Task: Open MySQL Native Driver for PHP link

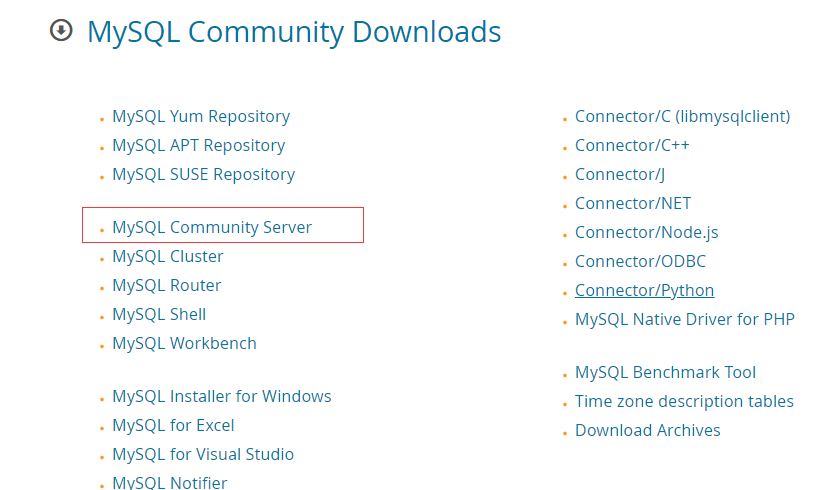Action: pyautogui.click(x=685, y=319)
